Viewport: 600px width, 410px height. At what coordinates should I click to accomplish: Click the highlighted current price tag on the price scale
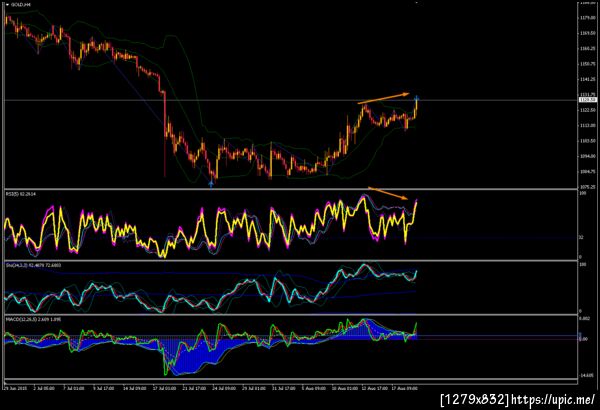click(587, 100)
